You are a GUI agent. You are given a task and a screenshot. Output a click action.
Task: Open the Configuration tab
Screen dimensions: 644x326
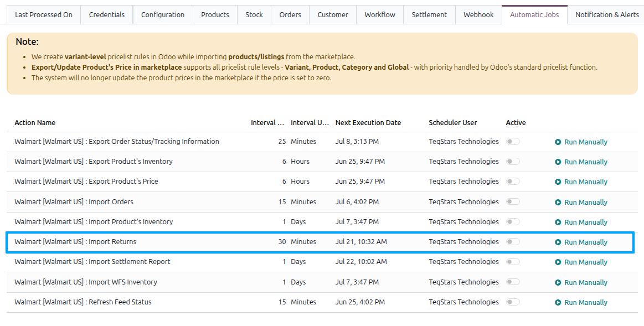163,15
